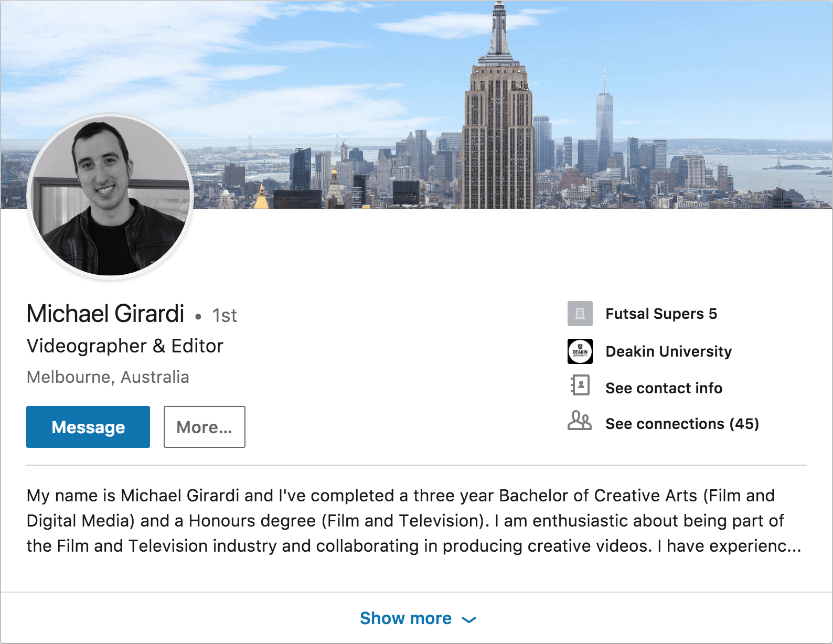This screenshot has height=644, width=833.
Task: Click the Futsal Supers 5 company icon
Action: [580, 314]
